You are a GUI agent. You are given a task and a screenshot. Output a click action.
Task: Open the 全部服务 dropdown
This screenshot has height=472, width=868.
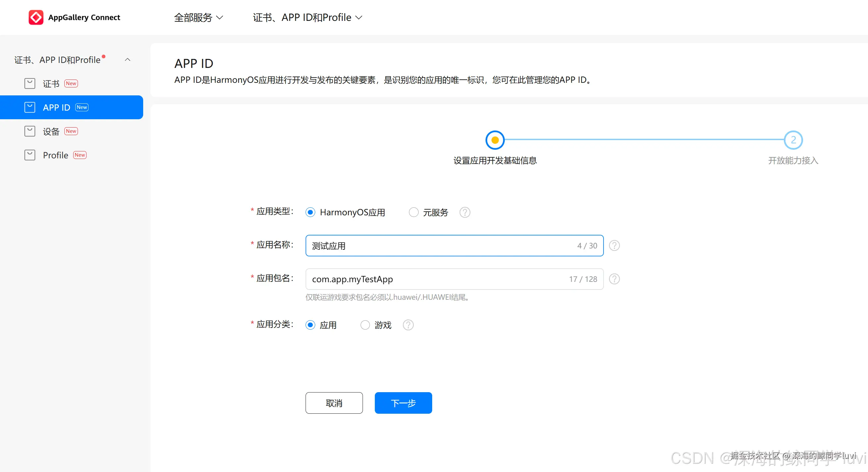199,18
